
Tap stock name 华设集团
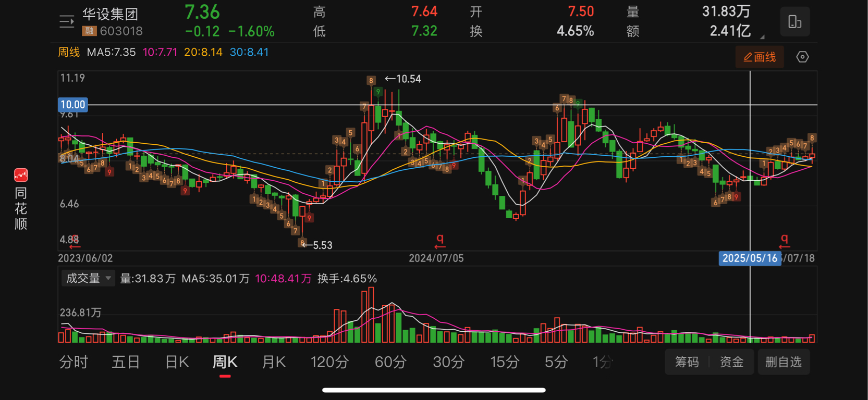point(111,14)
